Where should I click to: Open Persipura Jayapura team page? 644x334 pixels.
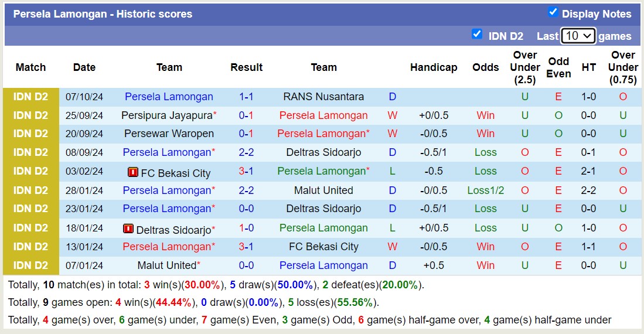coord(166,115)
